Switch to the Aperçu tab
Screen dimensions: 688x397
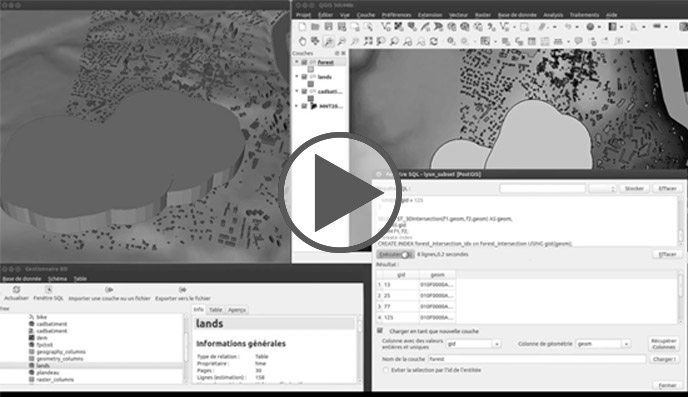[237, 310]
